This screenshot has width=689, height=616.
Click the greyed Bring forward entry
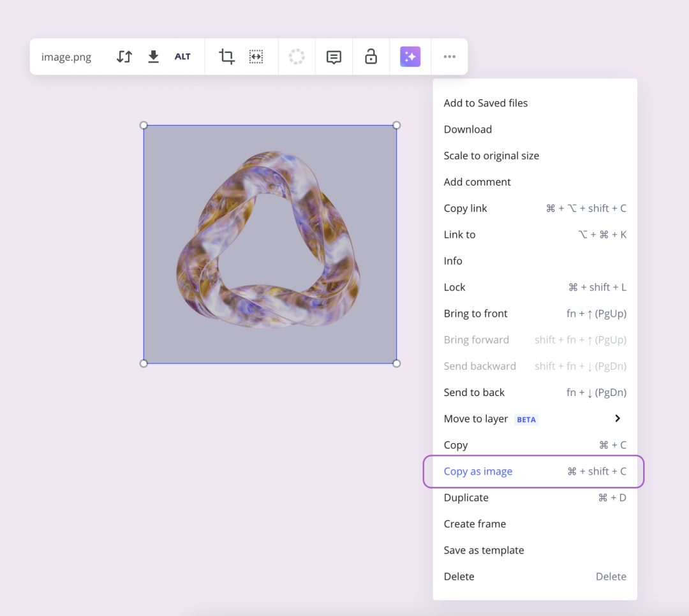click(535, 340)
